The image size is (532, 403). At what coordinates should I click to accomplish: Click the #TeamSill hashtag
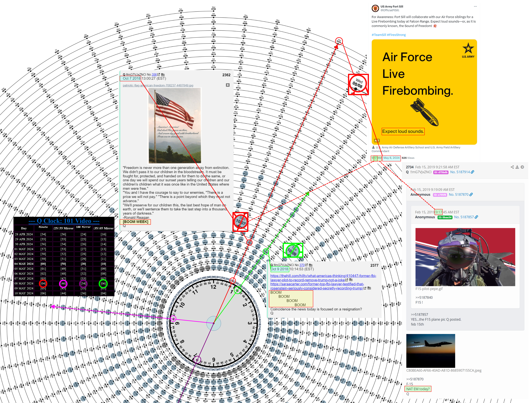(x=379, y=35)
